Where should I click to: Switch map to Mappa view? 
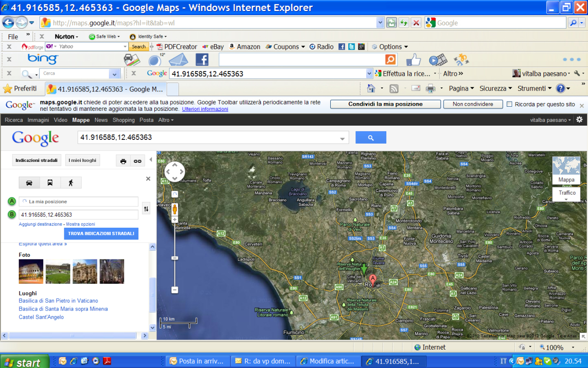point(566,170)
